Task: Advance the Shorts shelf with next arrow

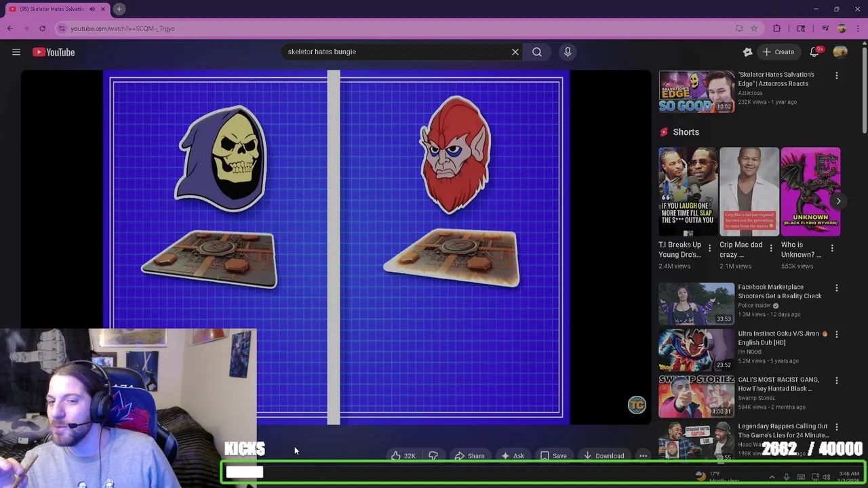Action: (838, 201)
